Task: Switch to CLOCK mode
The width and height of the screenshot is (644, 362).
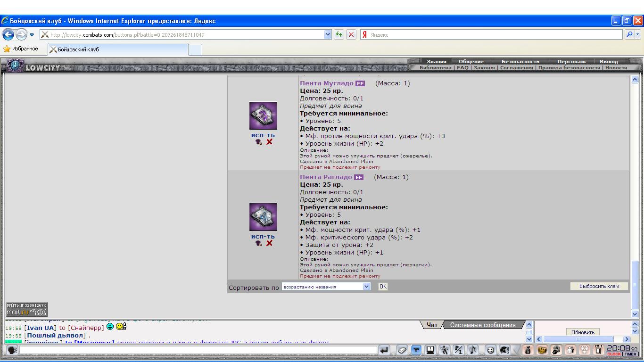Action: [x=614, y=354]
